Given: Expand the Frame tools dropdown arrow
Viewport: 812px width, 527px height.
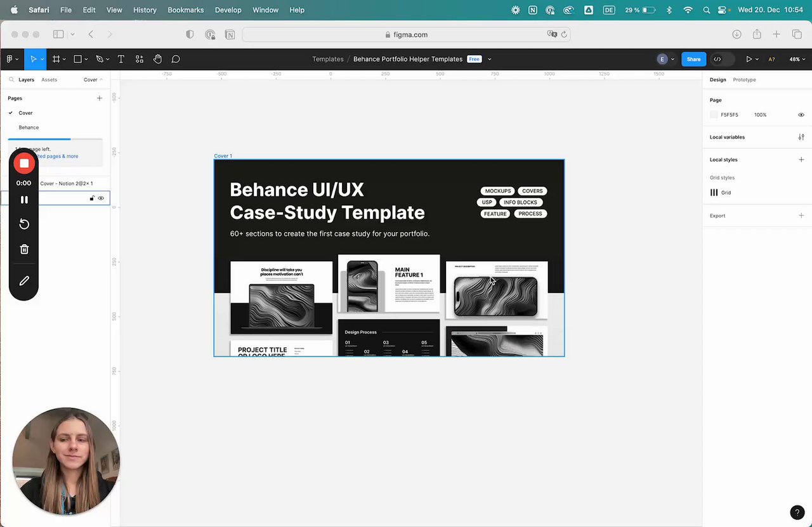Looking at the screenshot, I should pyautogui.click(x=64, y=59).
